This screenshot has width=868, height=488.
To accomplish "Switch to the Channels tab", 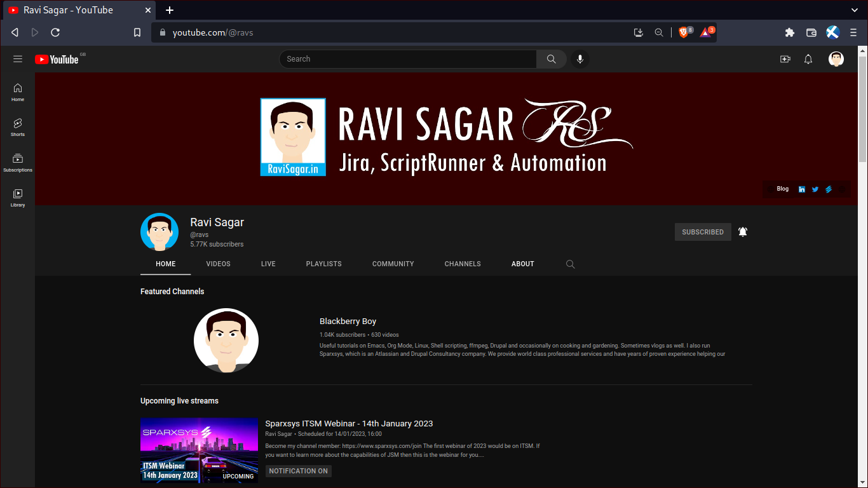I will click(x=463, y=264).
